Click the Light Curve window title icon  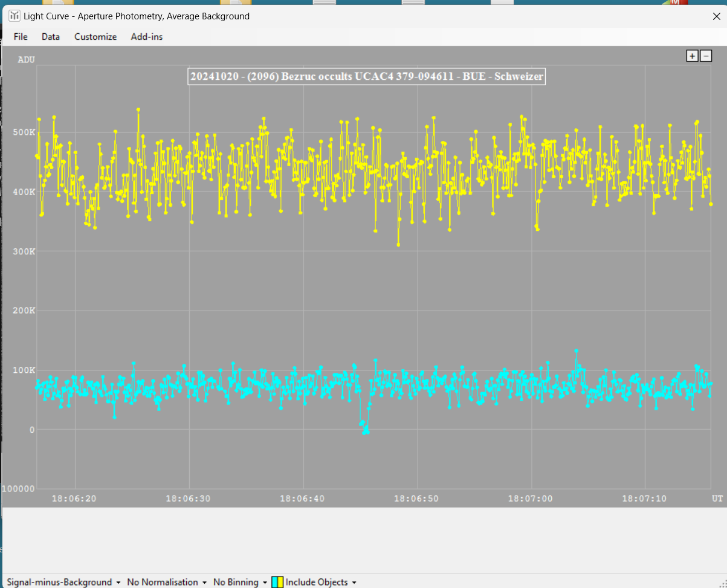tap(14, 16)
